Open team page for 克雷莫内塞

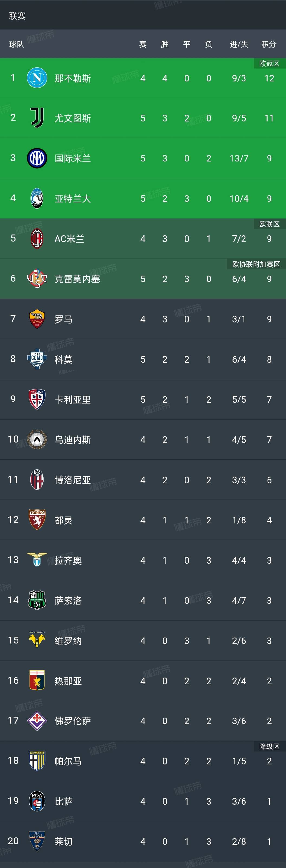[77, 279]
